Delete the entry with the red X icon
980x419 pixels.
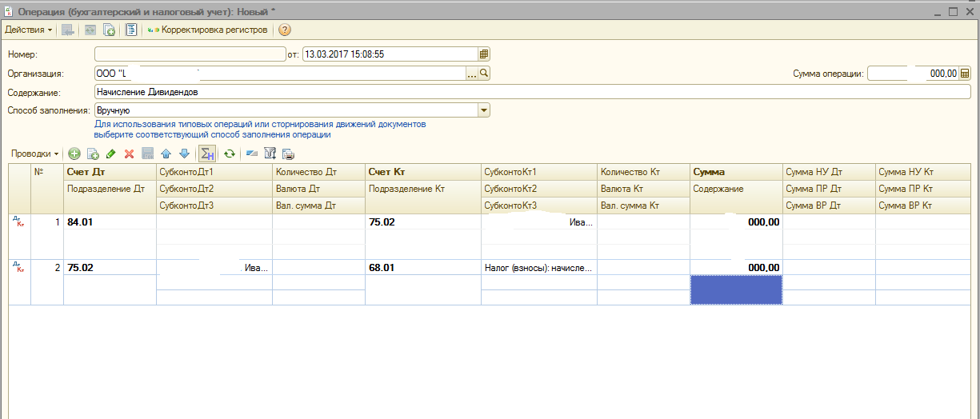129,154
